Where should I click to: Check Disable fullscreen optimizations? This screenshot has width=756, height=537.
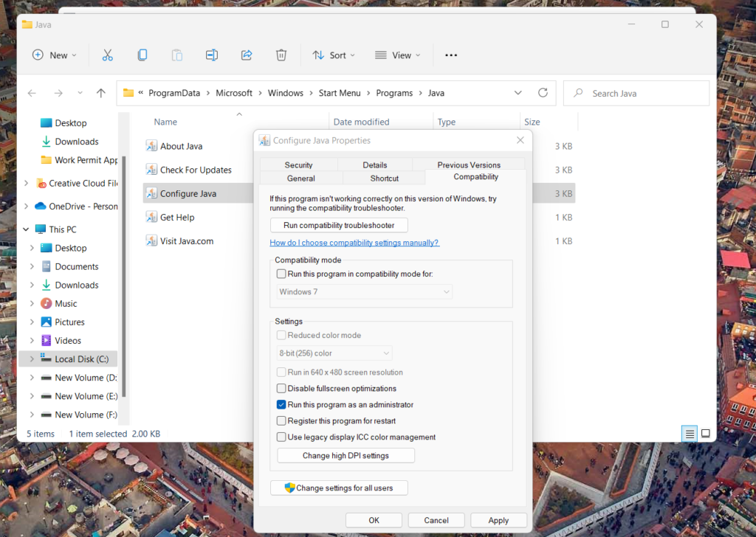pos(281,389)
